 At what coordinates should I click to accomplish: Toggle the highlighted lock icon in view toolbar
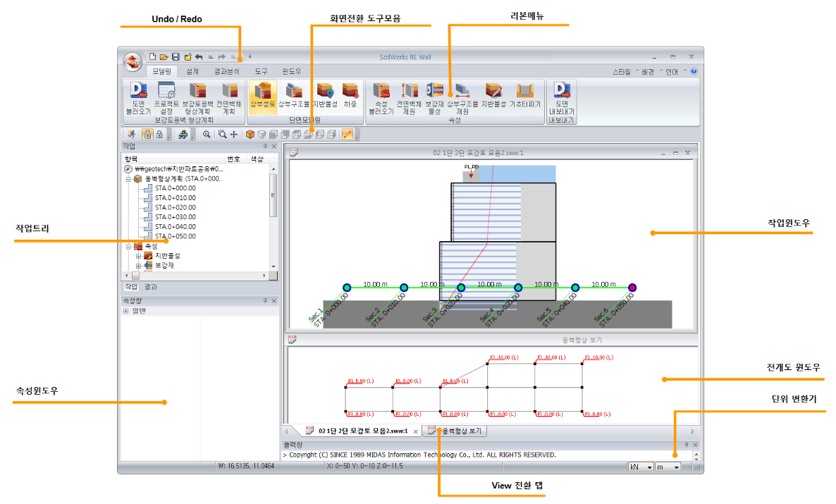[147, 134]
